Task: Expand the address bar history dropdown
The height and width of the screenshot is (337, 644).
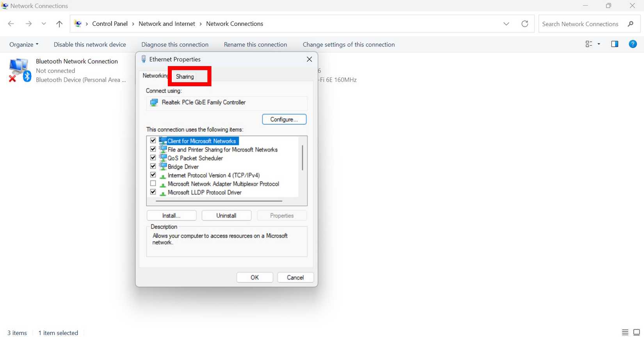Action: tap(506, 24)
